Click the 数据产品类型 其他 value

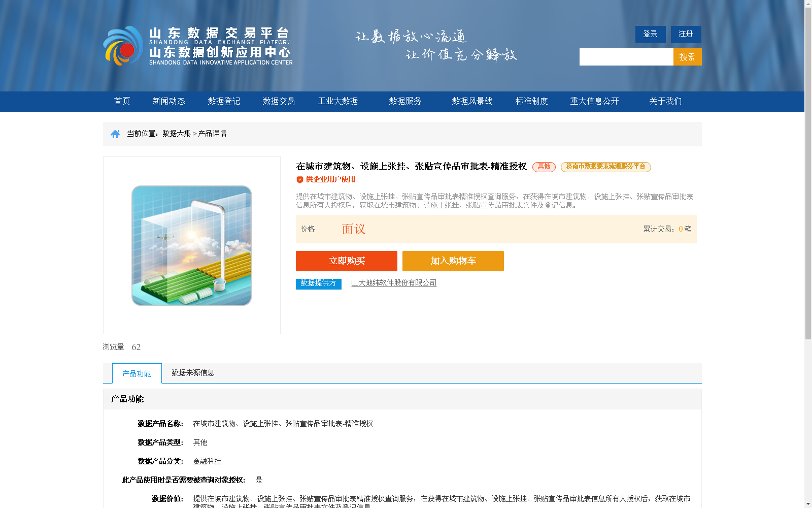[200, 442]
